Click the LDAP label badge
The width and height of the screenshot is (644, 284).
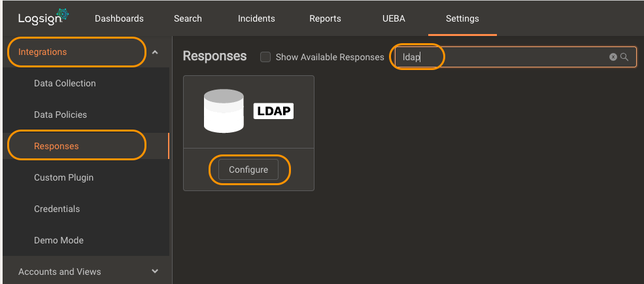(273, 111)
